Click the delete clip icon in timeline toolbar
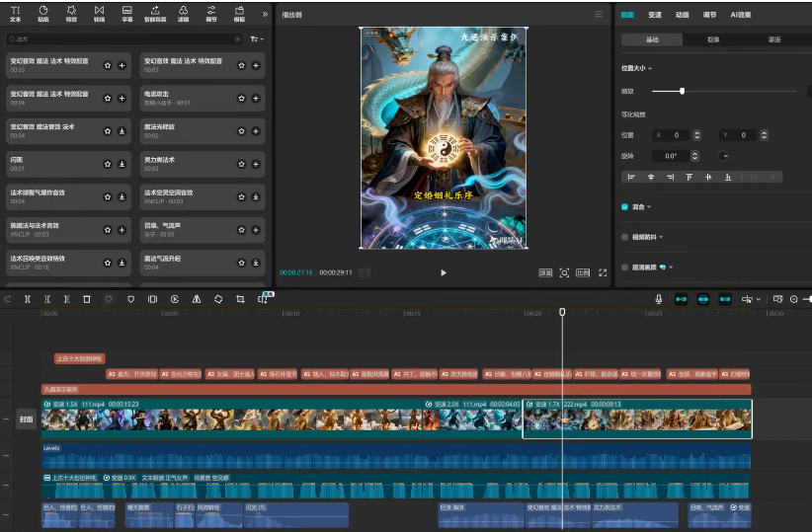This screenshot has width=812, height=532. tap(87, 299)
